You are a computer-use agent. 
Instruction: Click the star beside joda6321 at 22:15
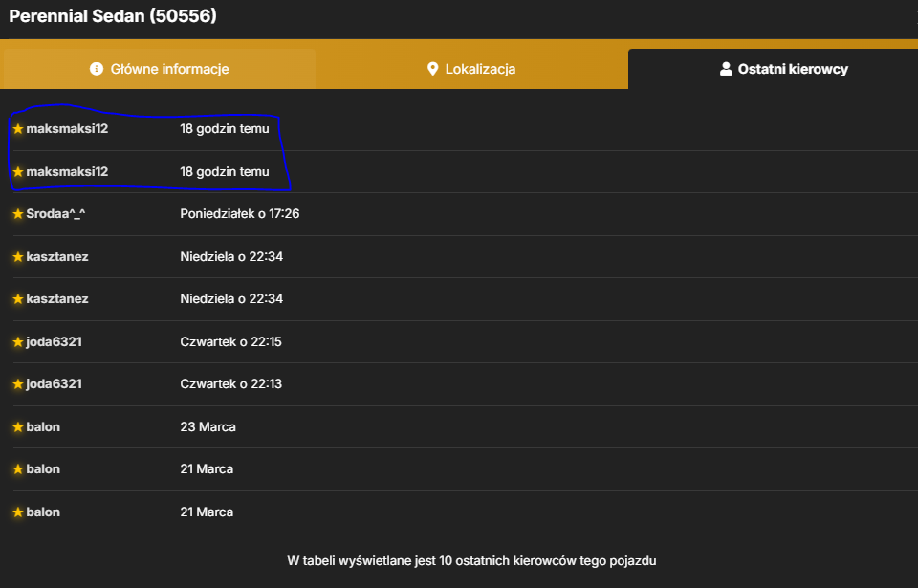[18, 342]
